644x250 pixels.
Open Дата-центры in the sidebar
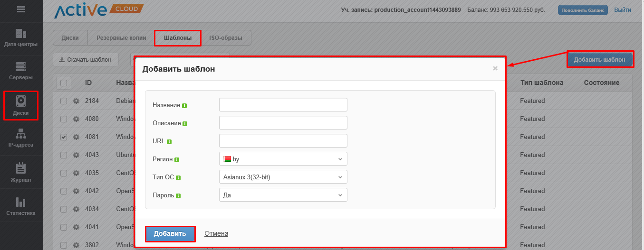tap(21, 38)
